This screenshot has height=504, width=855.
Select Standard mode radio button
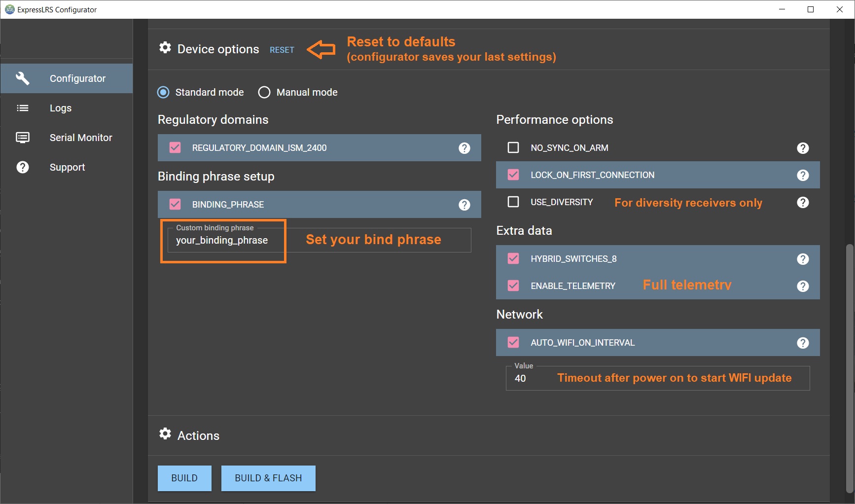coord(163,92)
